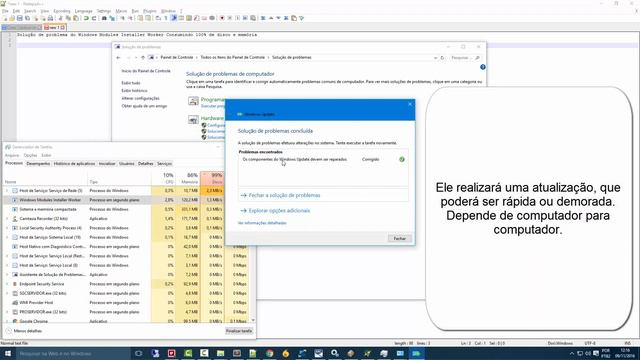Click the Undo icon in Notepad++ toolbar
This screenshot has height=360, width=640.
click(86, 18)
